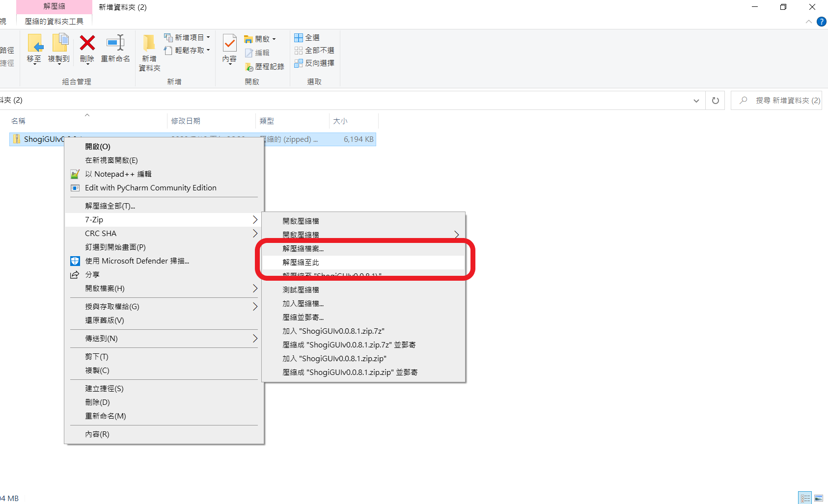Viewport: 828px width, 504px height.
Task: Choose 加入壓縮檔... in the 7-Zip submenu
Action: [363, 304]
